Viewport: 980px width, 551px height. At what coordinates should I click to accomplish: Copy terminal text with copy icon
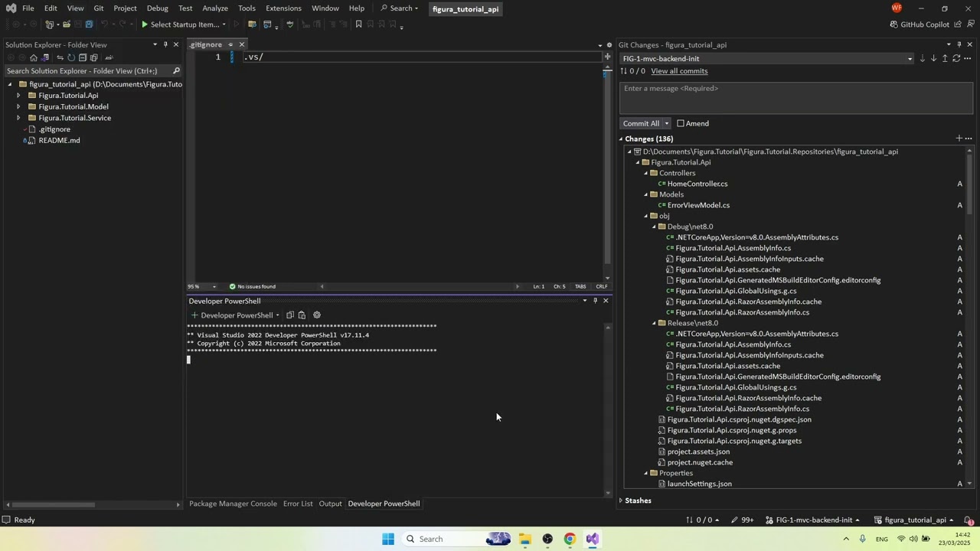pos(290,315)
